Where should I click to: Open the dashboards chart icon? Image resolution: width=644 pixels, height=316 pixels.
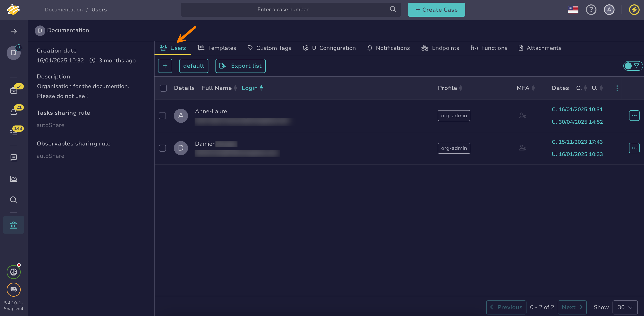tap(13, 179)
